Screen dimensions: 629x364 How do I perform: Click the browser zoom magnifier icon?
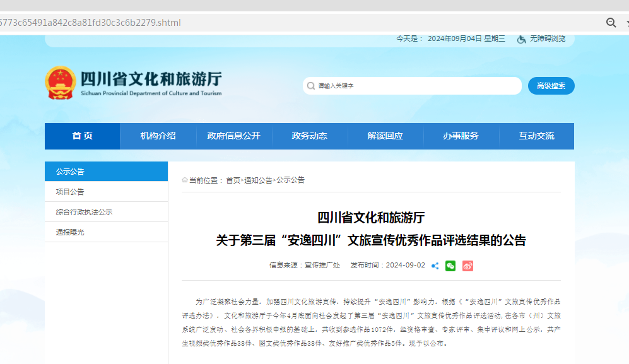pos(611,23)
